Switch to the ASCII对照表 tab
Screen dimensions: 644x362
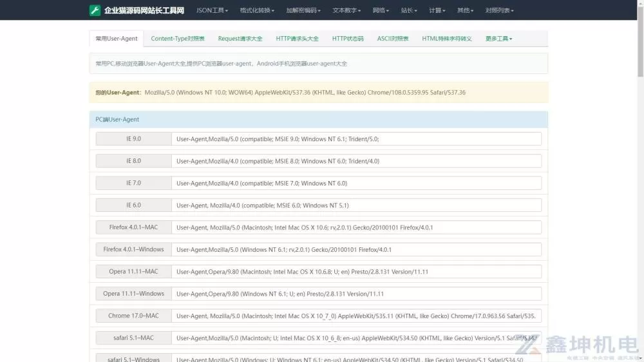(393, 39)
